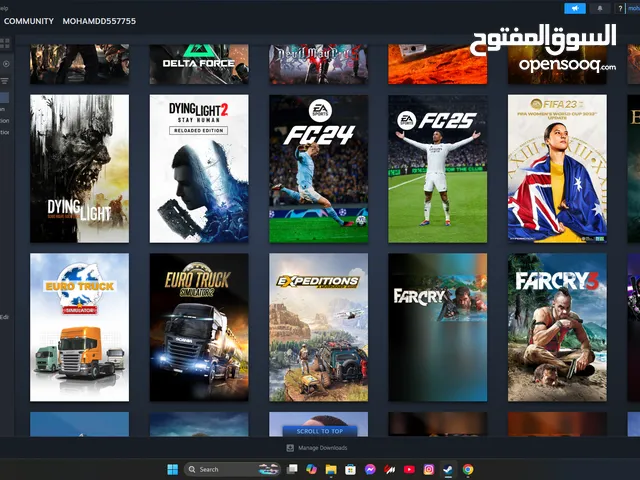Open the red MSI app taskbar icon
This screenshot has width=640, height=480.
389,469
